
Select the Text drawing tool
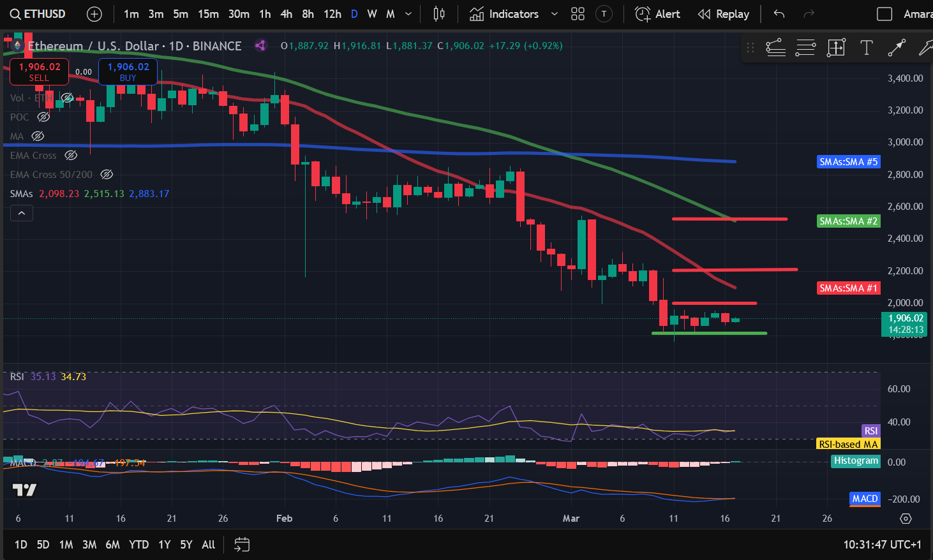pos(867,47)
